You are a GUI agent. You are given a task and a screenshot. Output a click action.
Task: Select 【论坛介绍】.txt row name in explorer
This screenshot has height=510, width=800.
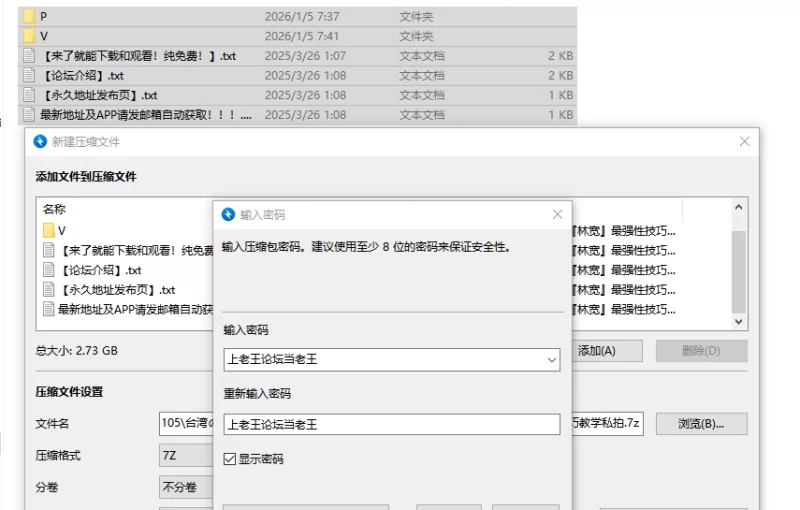tap(82, 75)
